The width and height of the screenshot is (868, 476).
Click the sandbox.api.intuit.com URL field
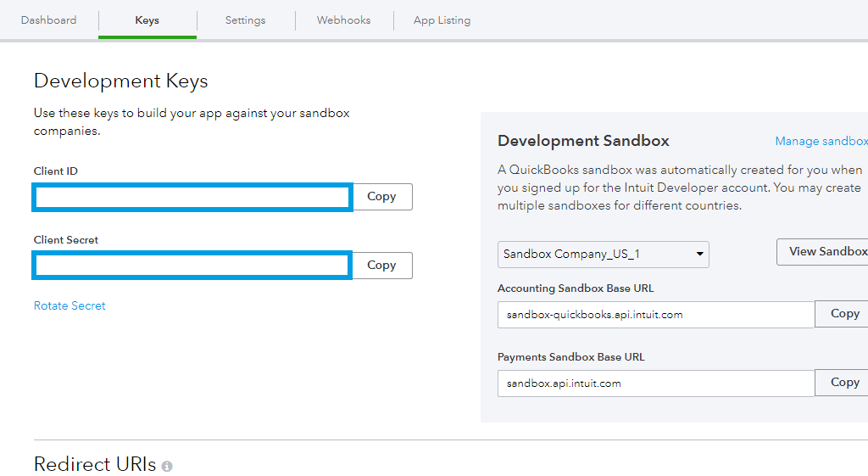tap(655, 383)
